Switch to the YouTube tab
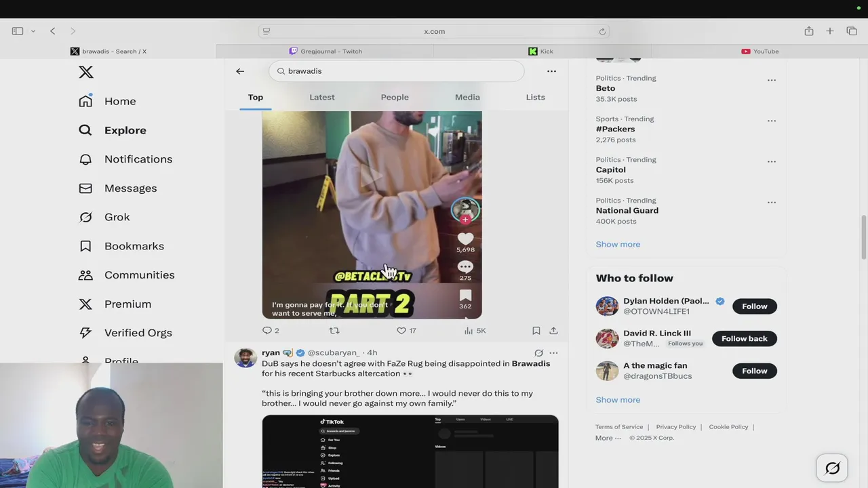Image resolution: width=868 pixels, height=488 pixels. click(759, 52)
